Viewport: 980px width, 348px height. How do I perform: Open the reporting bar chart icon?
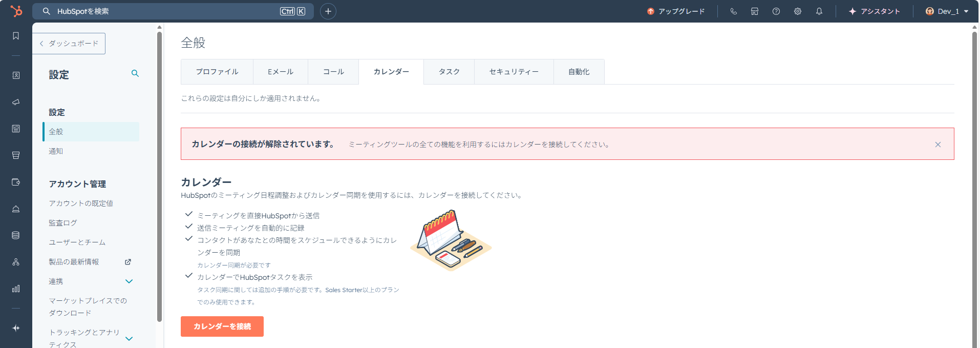[16, 289]
